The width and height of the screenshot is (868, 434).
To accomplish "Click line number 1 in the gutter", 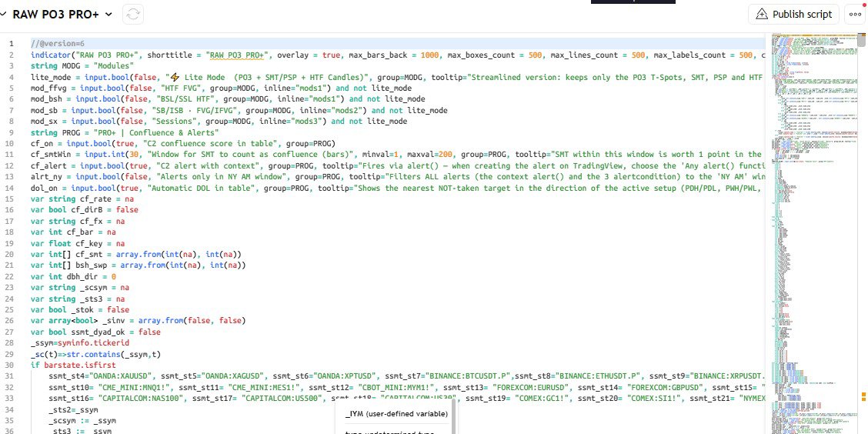I will 11,43.
